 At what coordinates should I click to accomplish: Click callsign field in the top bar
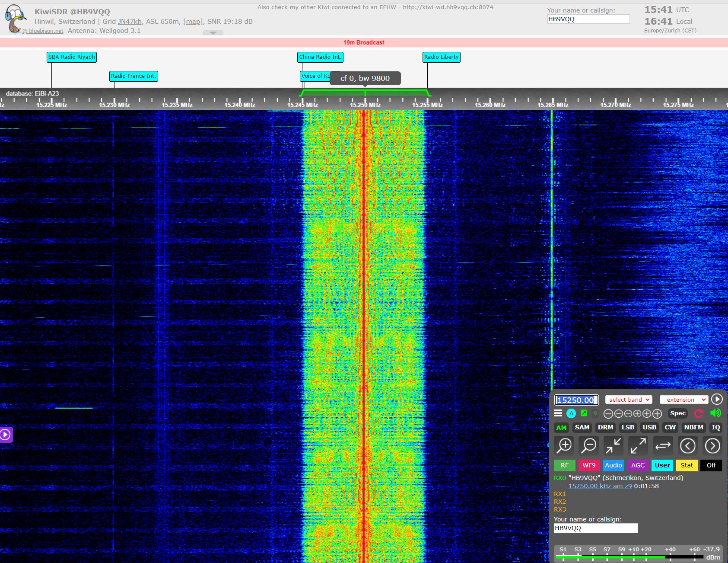588,19
